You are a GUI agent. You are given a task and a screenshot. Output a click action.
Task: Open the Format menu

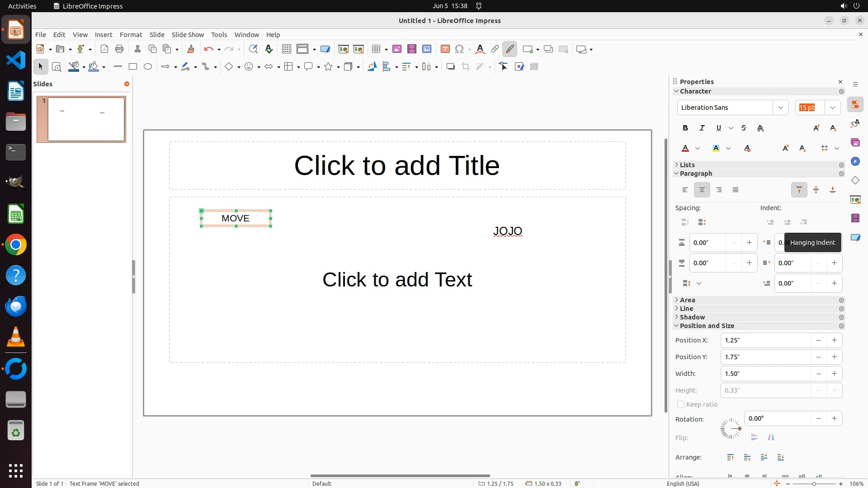(131, 35)
